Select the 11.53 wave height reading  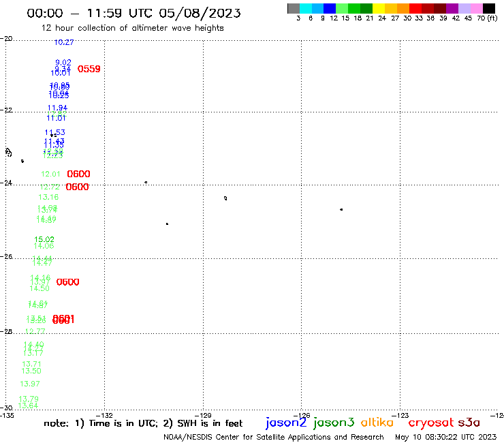tap(55, 132)
